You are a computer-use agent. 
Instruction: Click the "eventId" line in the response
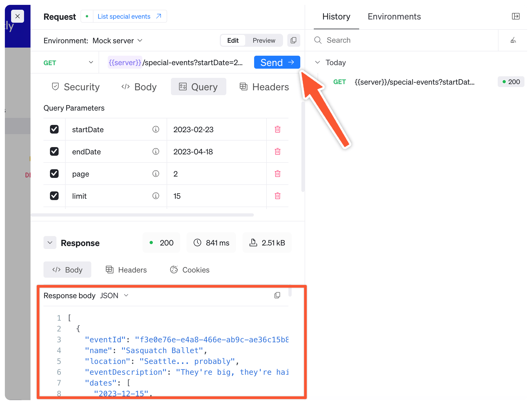(187, 340)
